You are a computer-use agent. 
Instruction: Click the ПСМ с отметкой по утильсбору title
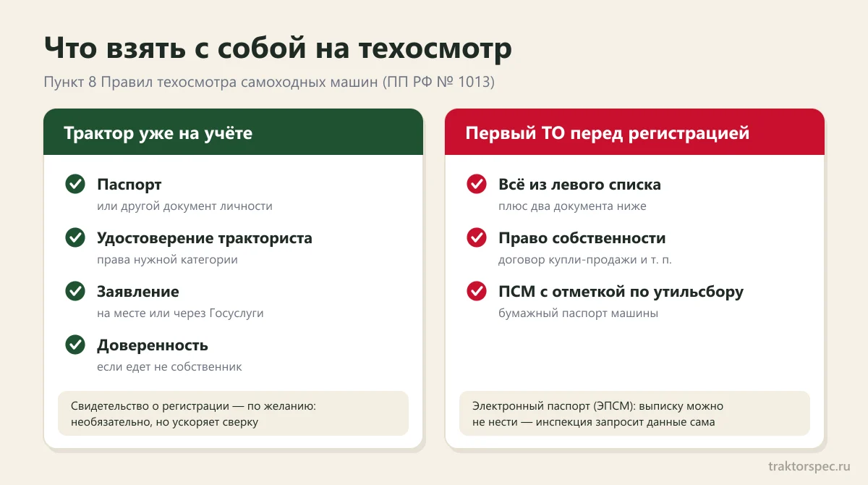(621, 292)
